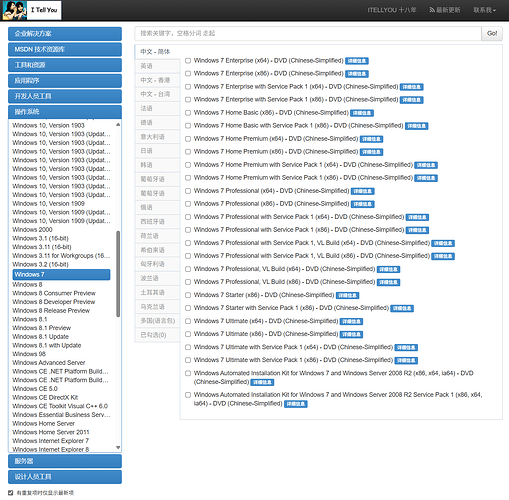Switch to the English language tab
Screen dimensions: 509x500
click(x=157, y=66)
